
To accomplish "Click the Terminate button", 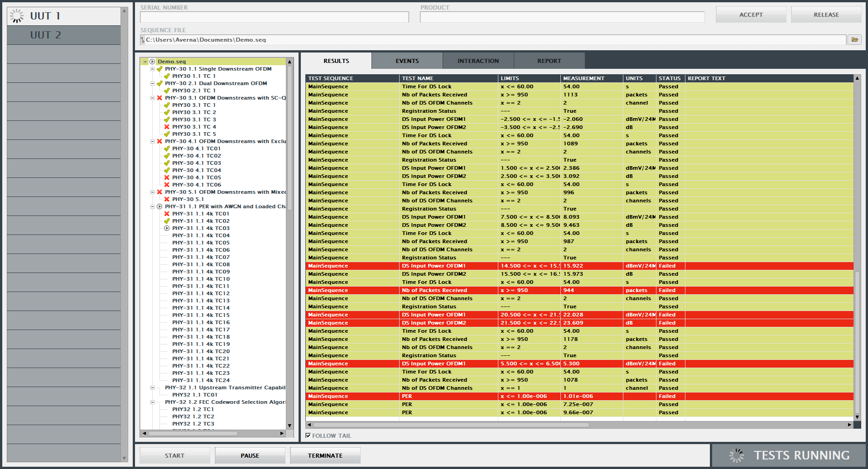I will (x=325, y=455).
